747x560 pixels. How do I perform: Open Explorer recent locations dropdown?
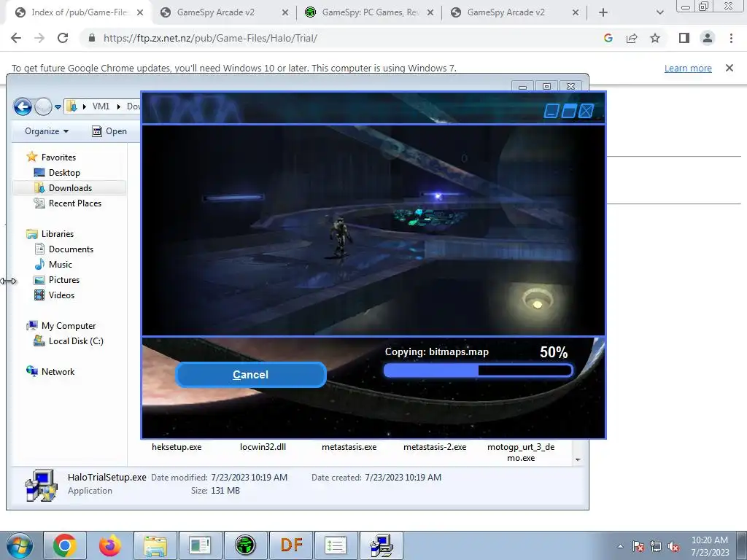point(58,106)
